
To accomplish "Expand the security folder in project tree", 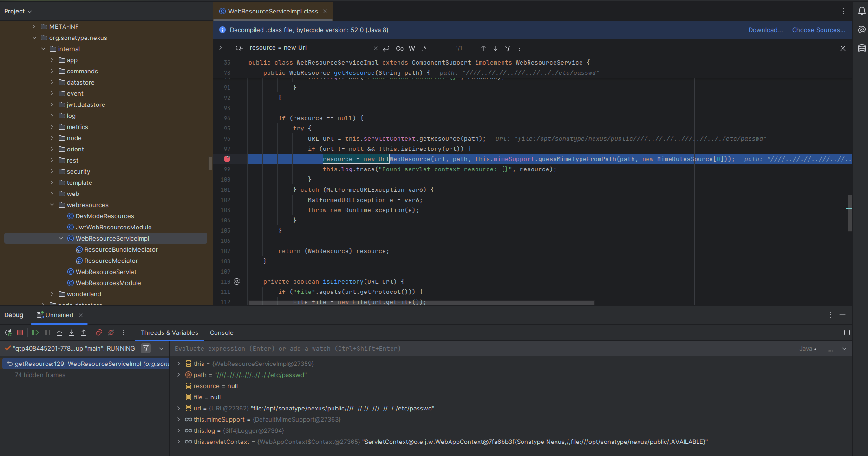I will (x=52, y=171).
